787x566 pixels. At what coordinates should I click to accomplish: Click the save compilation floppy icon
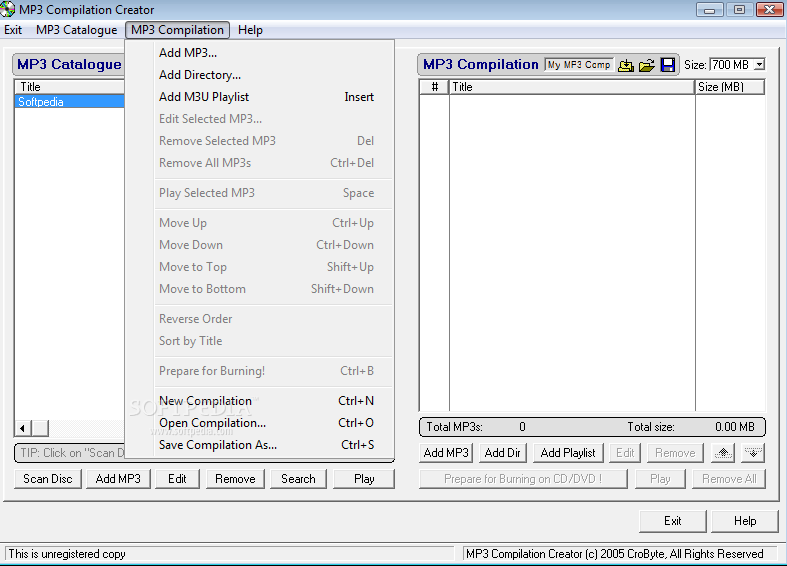click(x=668, y=65)
